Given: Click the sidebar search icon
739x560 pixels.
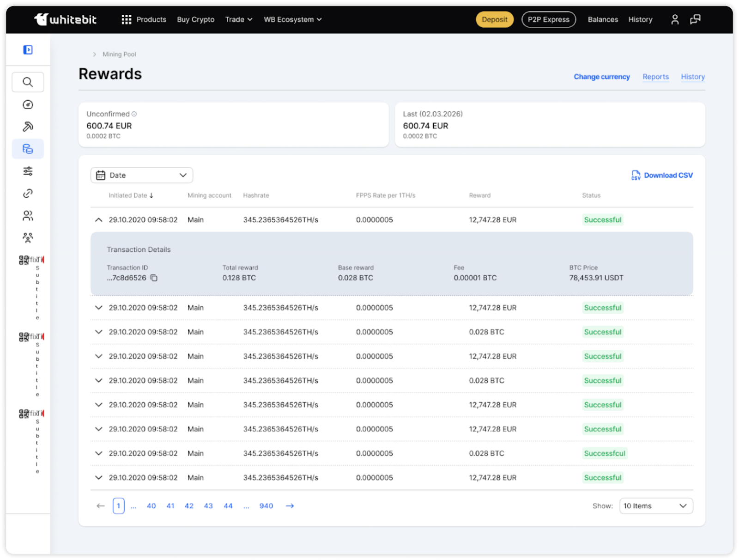Looking at the screenshot, I should coord(28,82).
